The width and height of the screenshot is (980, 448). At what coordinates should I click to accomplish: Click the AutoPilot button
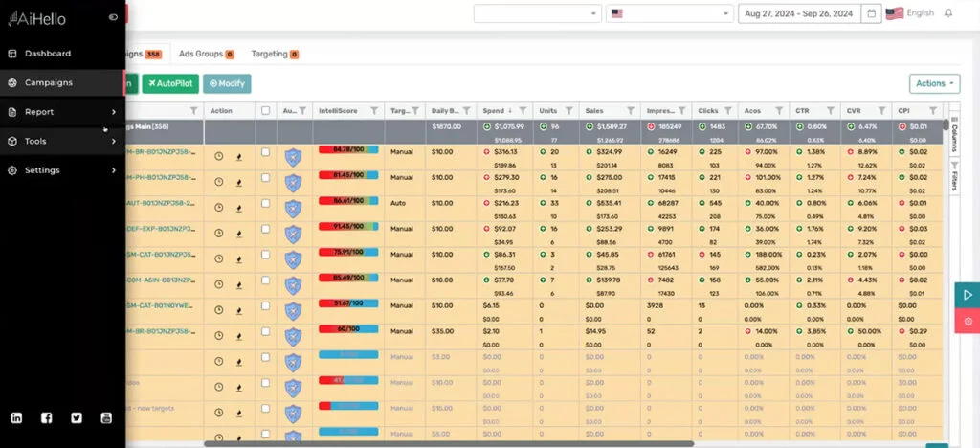[x=169, y=83]
